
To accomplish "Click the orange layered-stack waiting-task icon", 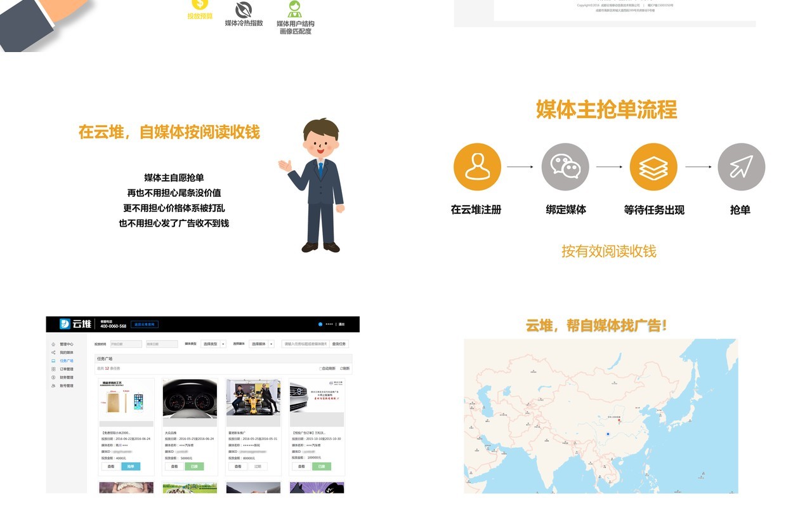I will [653, 167].
